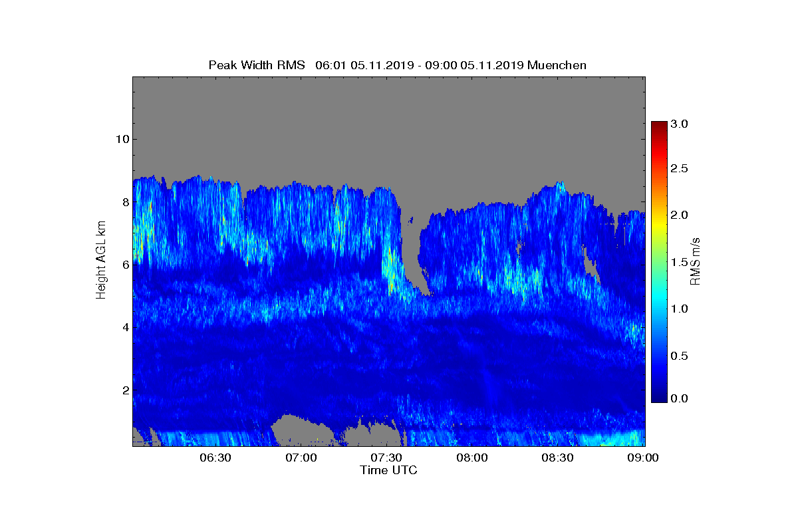Click the height label '8'
798x532 pixels.
125,201
